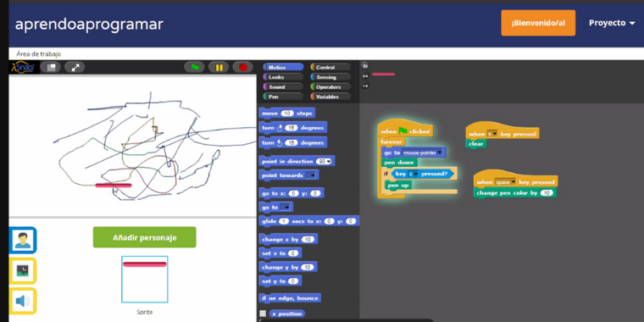Open the backgrounds picture icon panel

23,270
